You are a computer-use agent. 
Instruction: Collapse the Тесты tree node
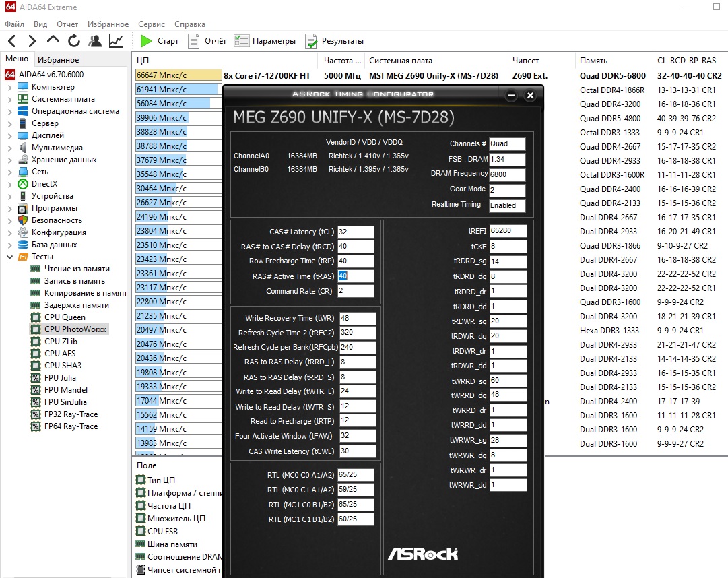click(9, 257)
